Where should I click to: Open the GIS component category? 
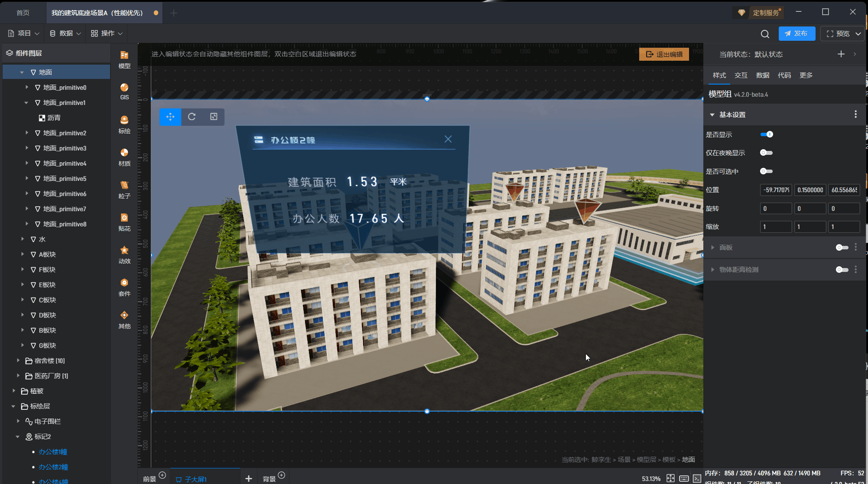124,91
